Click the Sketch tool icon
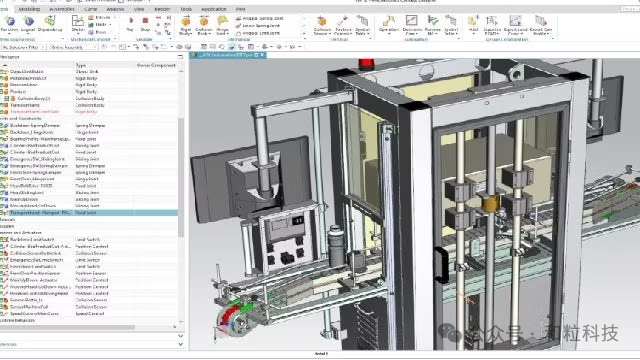 tap(78, 24)
